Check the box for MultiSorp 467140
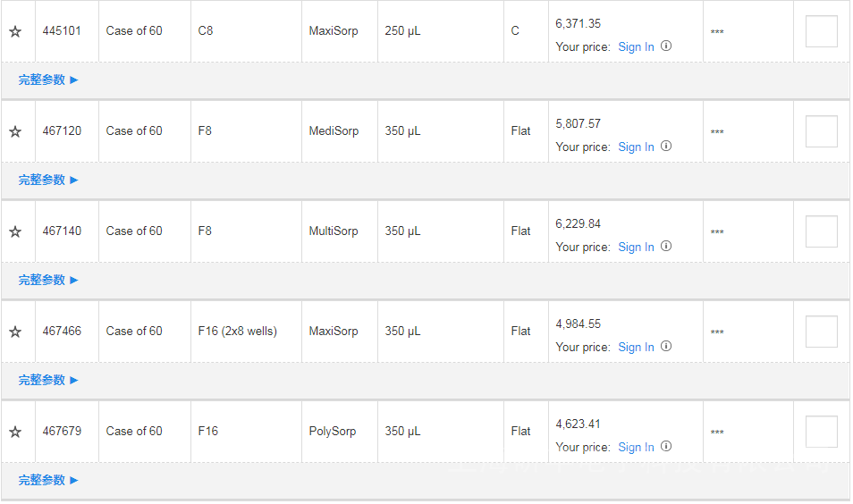853x504 pixels. pyautogui.click(x=821, y=231)
